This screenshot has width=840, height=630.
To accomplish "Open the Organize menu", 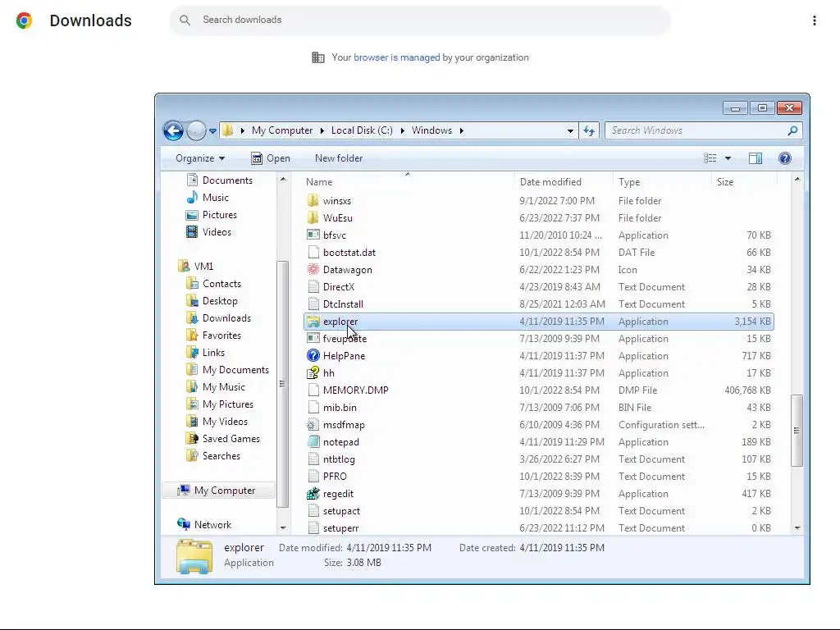I will (x=200, y=158).
